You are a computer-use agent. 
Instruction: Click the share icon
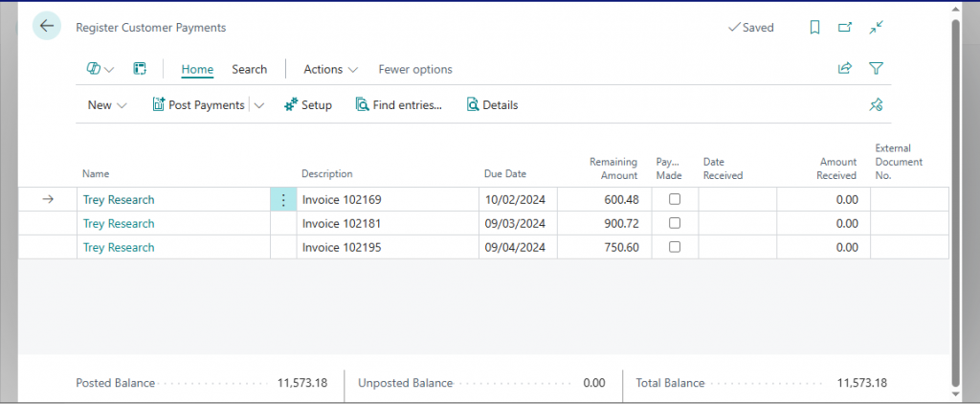pos(845,69)
